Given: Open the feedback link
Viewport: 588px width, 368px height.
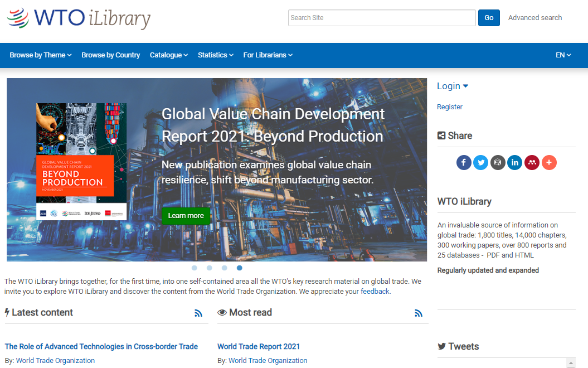Looking at the screenshot, I should 375,292.
